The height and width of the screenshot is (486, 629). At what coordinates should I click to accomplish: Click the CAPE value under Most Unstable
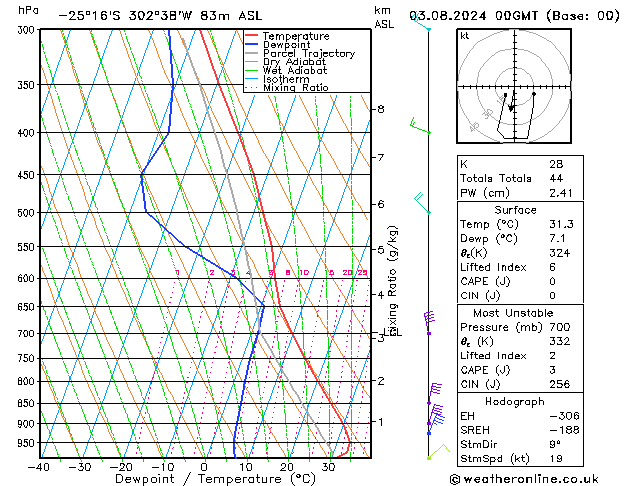552,370
